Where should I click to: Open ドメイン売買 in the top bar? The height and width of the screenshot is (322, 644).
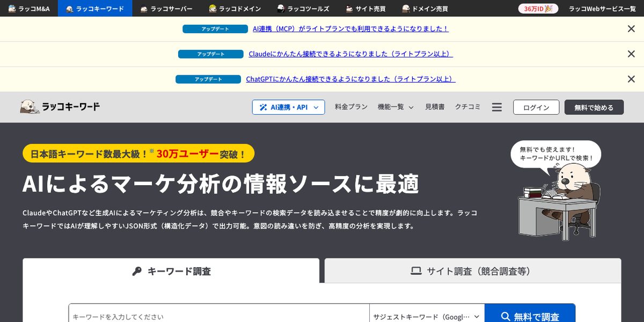pyautogui.click(x=425, y=9)
